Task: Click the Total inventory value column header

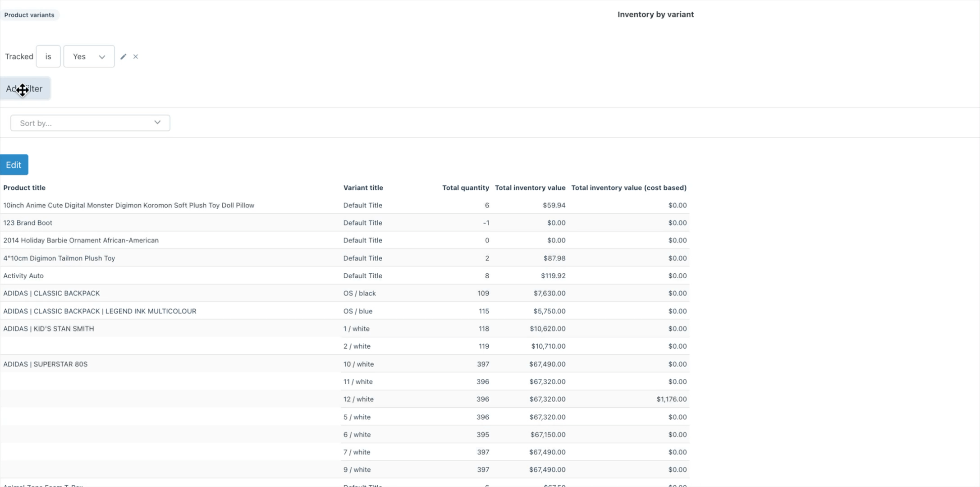Action: [x=530, y=188]
